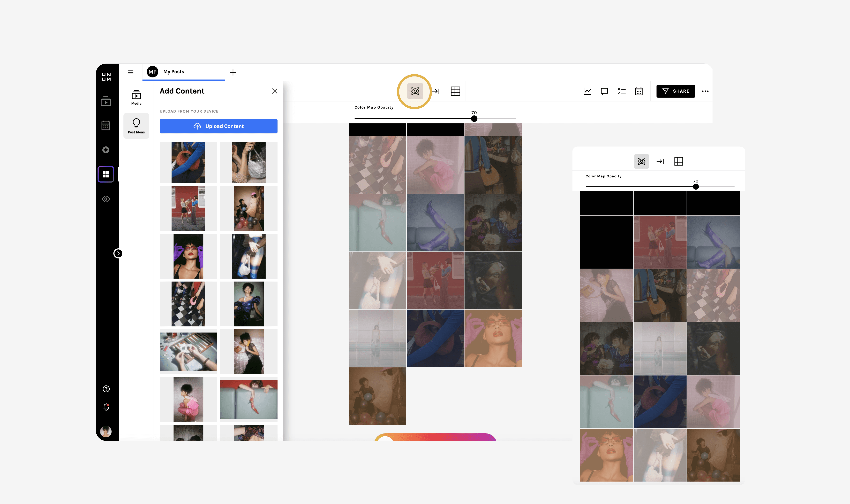Open the calendar icon next to the Share button

(x=639, y=91)
